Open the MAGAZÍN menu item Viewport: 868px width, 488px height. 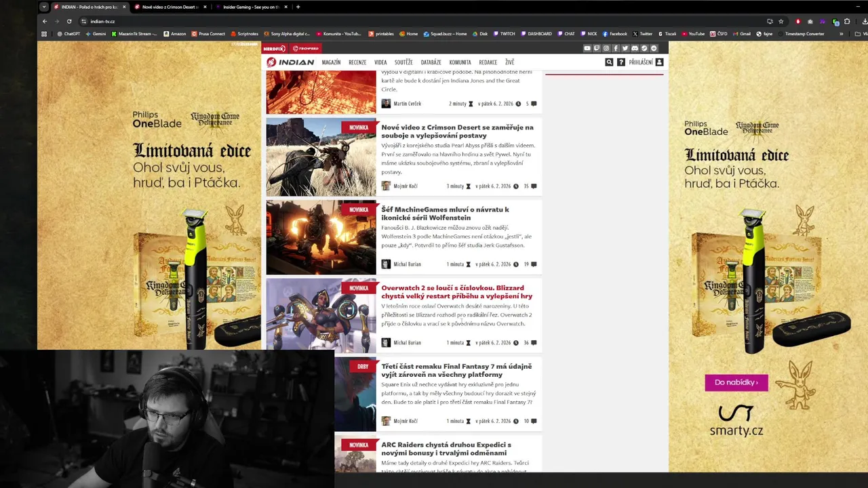click(x=331, y=62)
